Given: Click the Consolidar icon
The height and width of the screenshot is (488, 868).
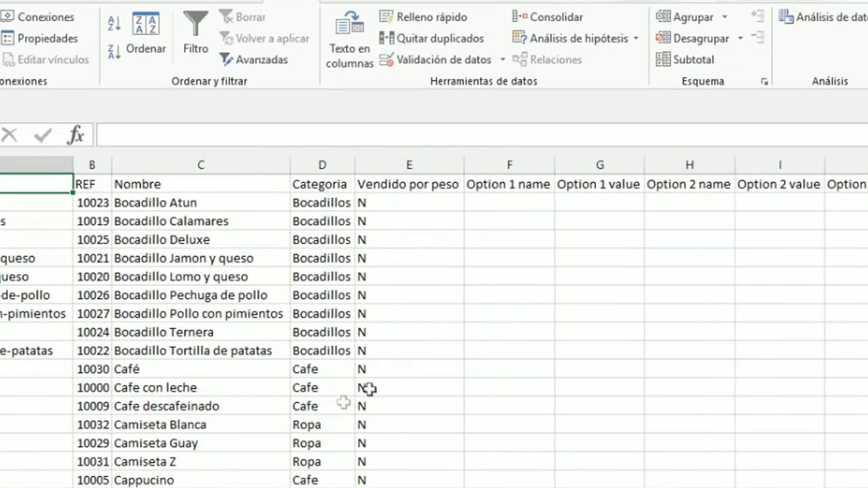Looking at the screenshot, I should pos(520,16).
